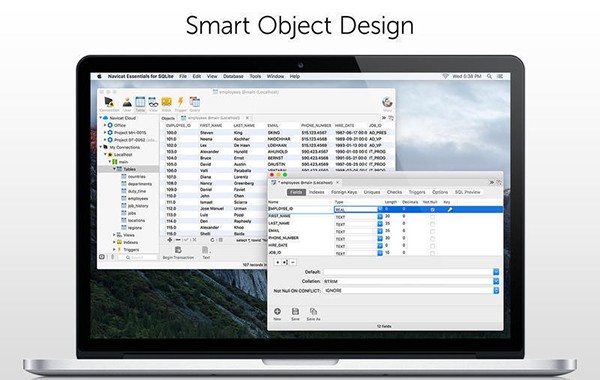Toggle Not Null for EMAIL field

(x=432, y=232)
